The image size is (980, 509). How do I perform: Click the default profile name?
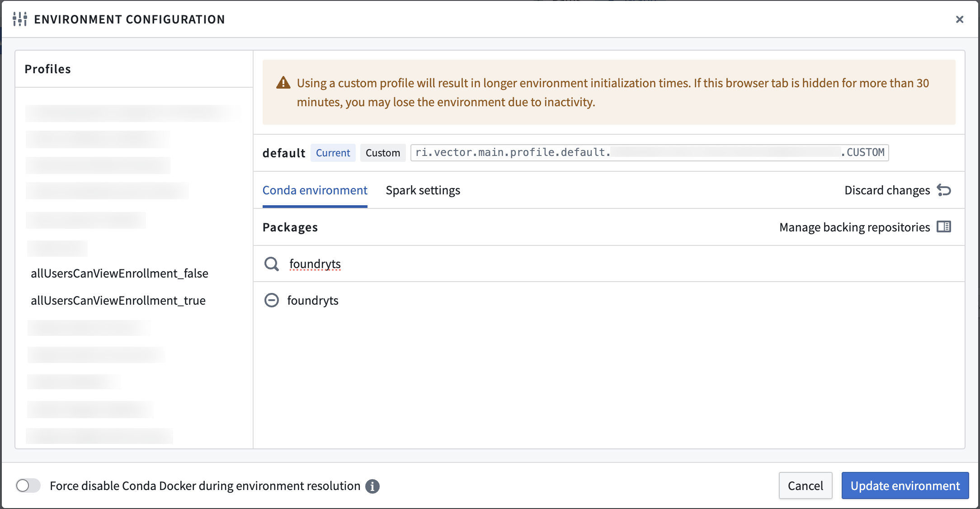click(x=284, y=153)
